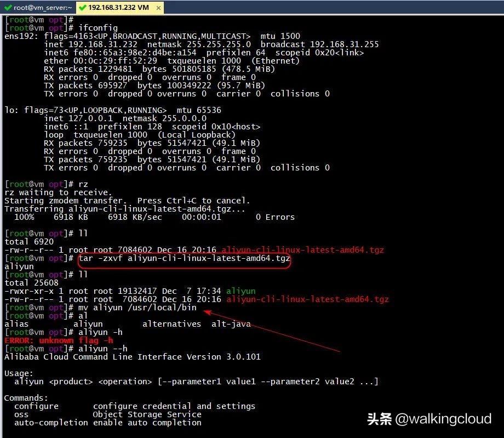Click the total 6920 line

(x=29, y=242)
